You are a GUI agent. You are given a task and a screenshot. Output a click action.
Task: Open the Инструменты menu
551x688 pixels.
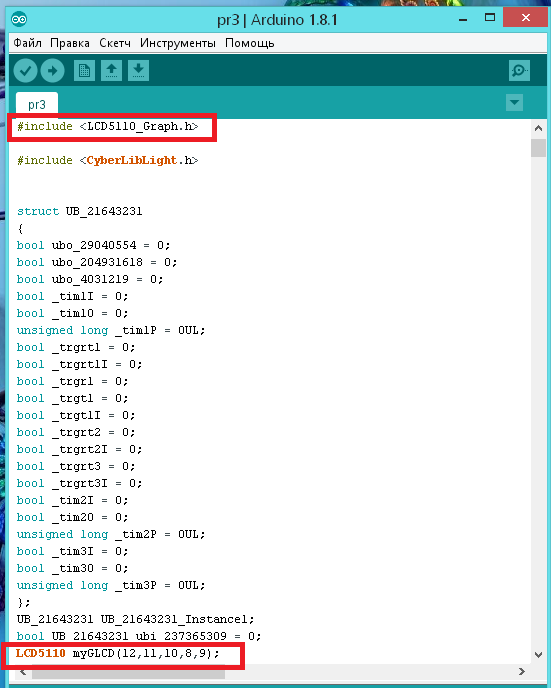[x=178, y=43]
